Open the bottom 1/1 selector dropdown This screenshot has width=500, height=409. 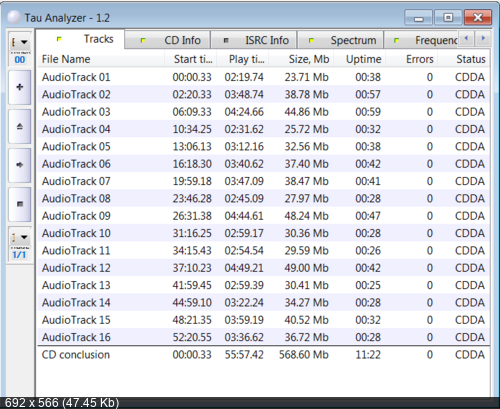coord(20,237)
